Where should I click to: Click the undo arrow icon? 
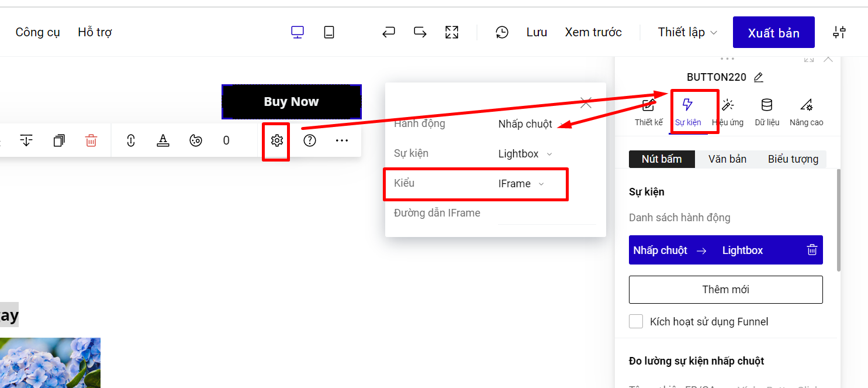pos(389,32)
